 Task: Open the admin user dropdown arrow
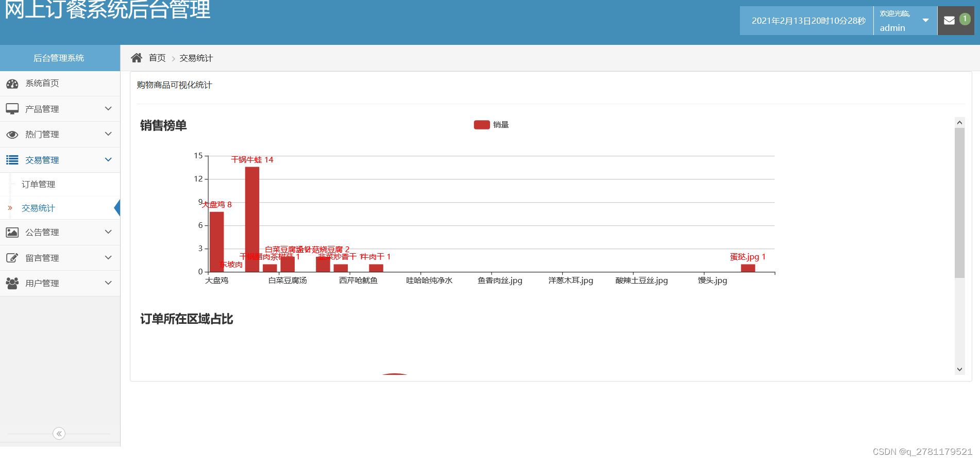(x=925, y=21)
